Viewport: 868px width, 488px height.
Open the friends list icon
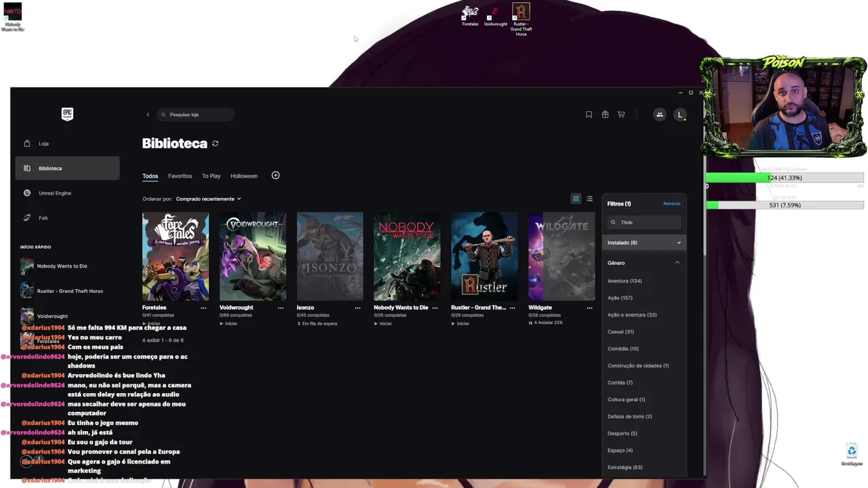[659, 115]
